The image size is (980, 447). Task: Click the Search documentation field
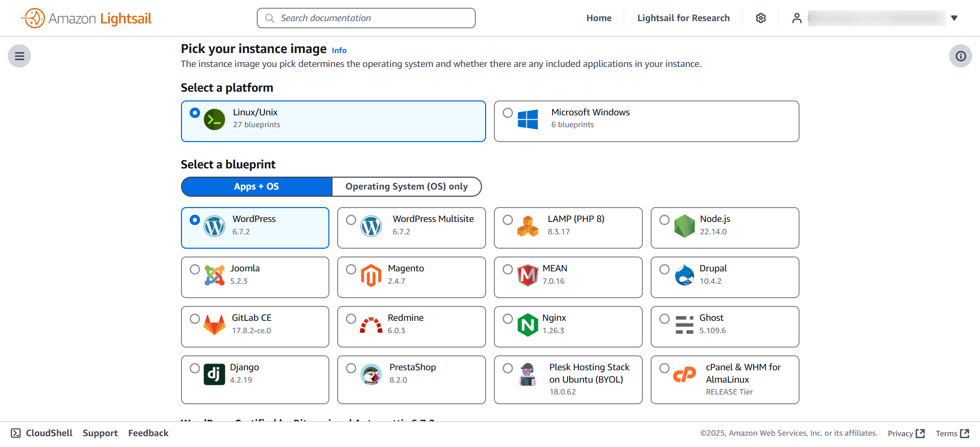click(366, 18)
